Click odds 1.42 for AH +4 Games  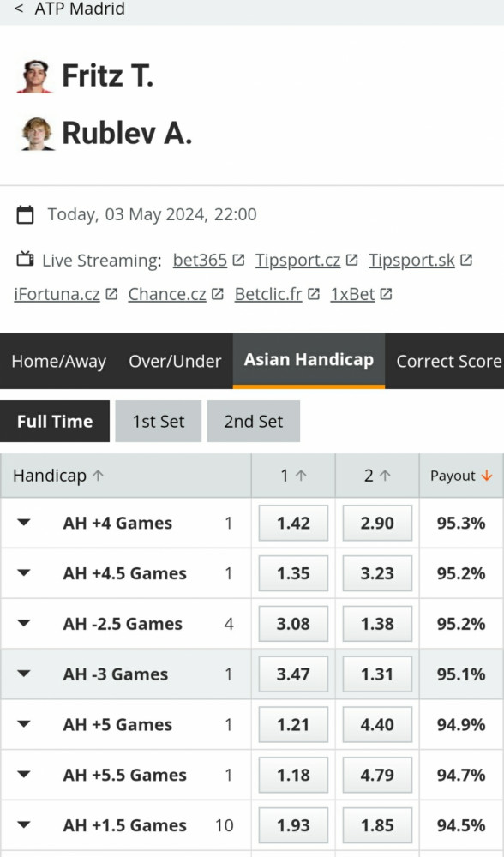(293, 523)
